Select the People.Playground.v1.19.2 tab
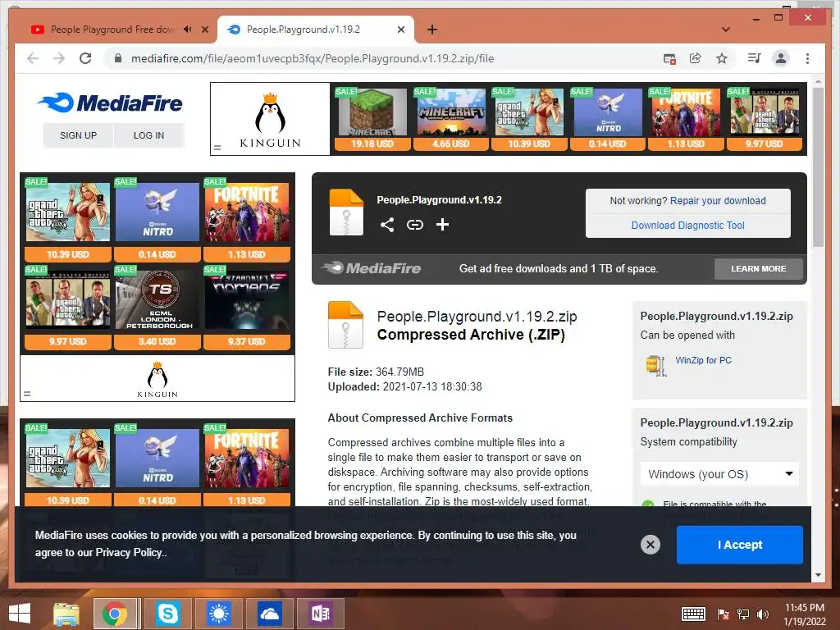840x630 pixels. [304, 30]
